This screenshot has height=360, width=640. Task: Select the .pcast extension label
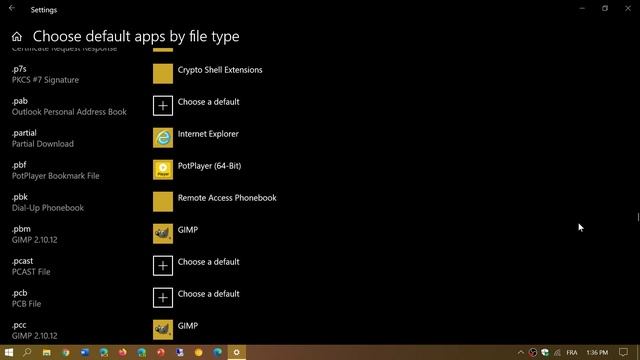(22, 261)
